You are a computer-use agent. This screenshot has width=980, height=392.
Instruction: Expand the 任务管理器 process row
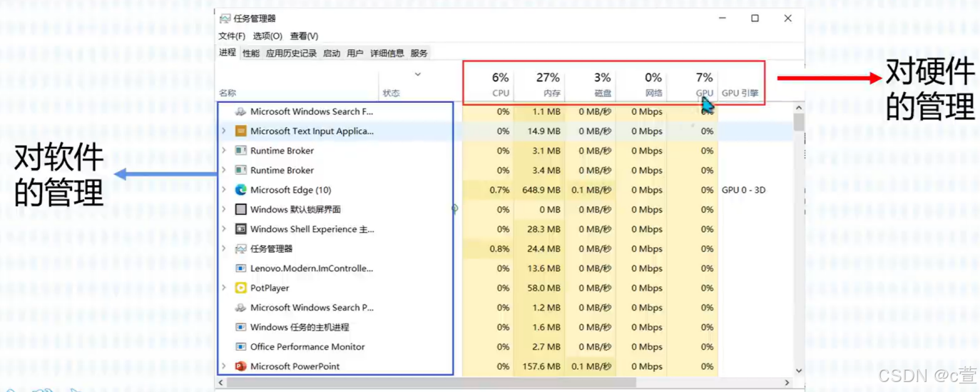[x=224, y=248]
